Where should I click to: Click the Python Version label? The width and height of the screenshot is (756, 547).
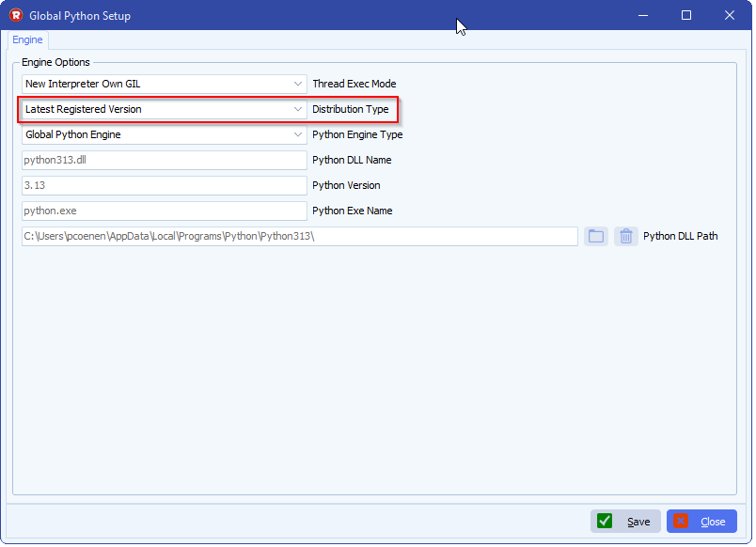point(346,185)
